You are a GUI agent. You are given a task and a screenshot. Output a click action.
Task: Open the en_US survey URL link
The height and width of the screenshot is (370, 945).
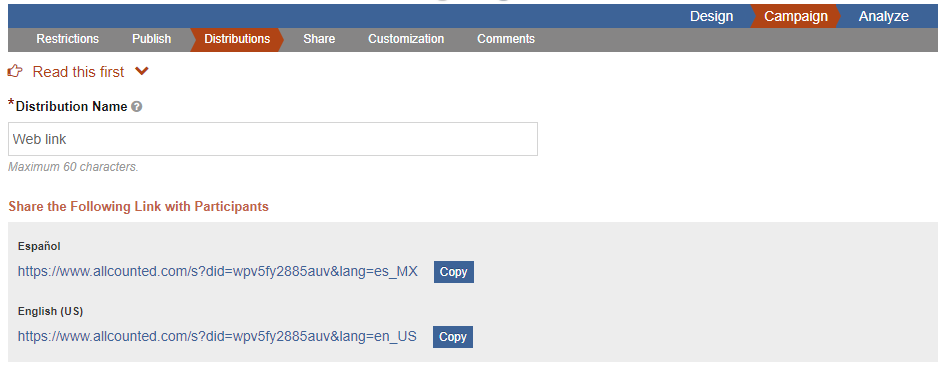click(217, 336)
